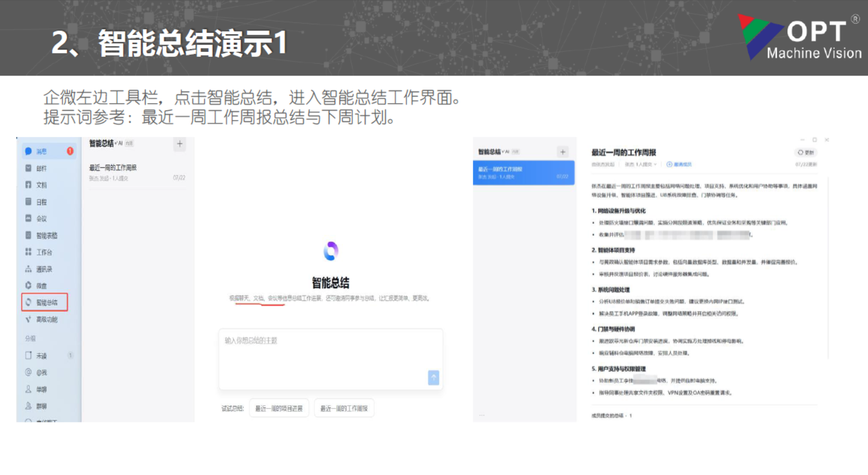The height and width of the screenshot is (475, 868).
Task: Open 高级功能 in the sidebar
Action: pyautogui.click(x=48, y=319)
